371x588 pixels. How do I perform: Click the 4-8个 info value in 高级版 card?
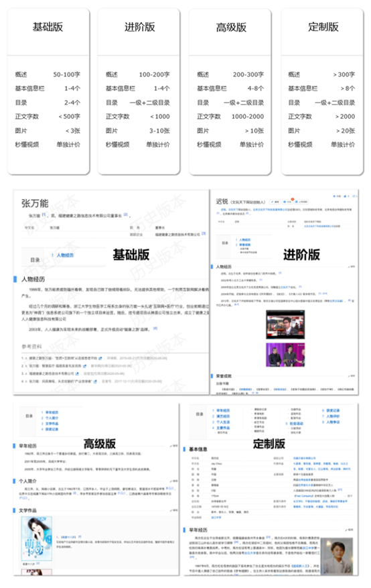click(x=256, y=89)
